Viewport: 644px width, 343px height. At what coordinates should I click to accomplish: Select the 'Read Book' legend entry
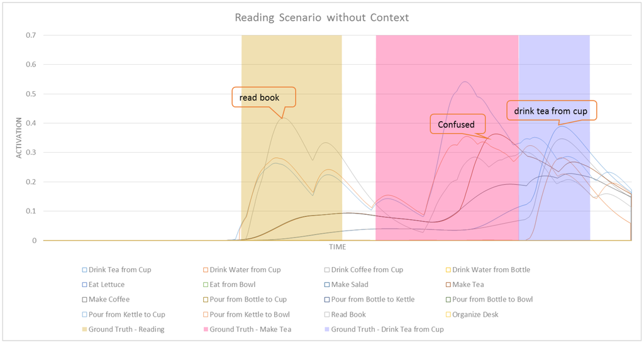(x=348, y=315)
